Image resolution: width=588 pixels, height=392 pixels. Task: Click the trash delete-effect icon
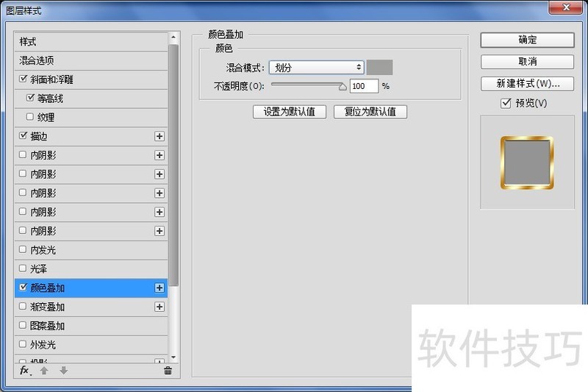(168, 371)
